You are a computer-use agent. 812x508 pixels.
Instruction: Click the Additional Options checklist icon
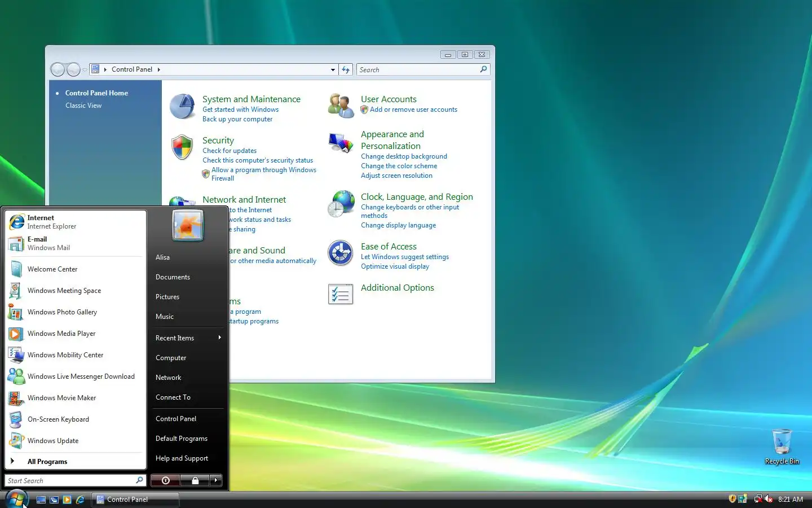pos(341,294)
